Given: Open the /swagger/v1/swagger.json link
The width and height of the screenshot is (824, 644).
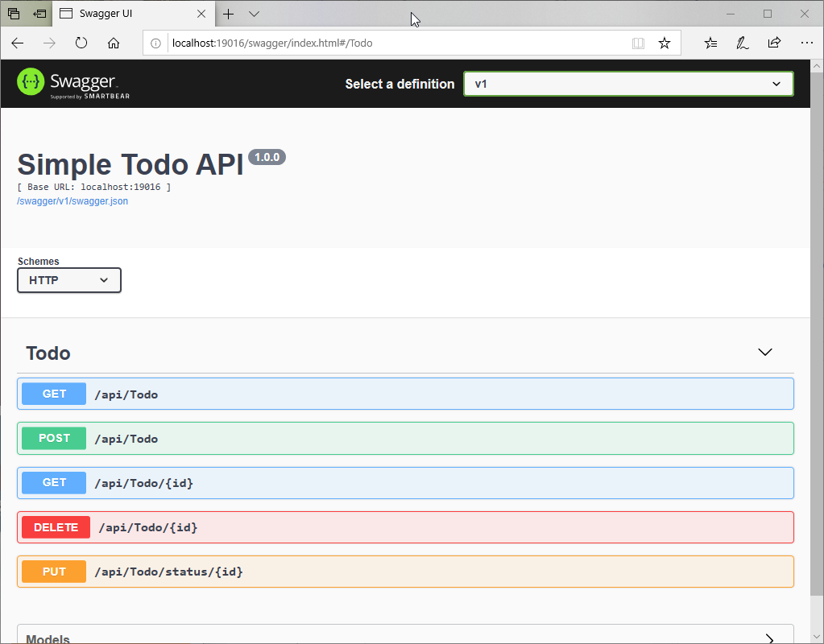Looking at the screenshot, I should [x=72, y=201].
